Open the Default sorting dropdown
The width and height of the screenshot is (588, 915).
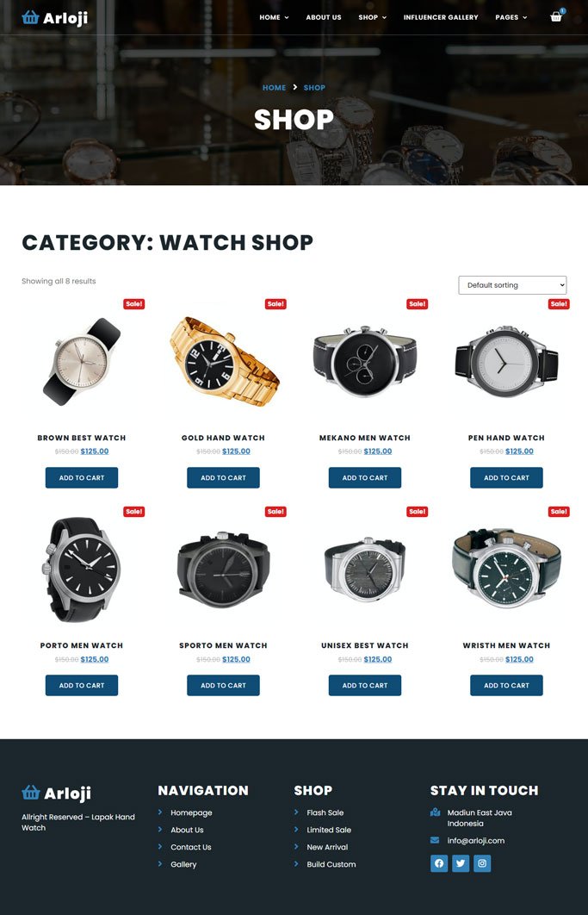[x=512, y=285]
